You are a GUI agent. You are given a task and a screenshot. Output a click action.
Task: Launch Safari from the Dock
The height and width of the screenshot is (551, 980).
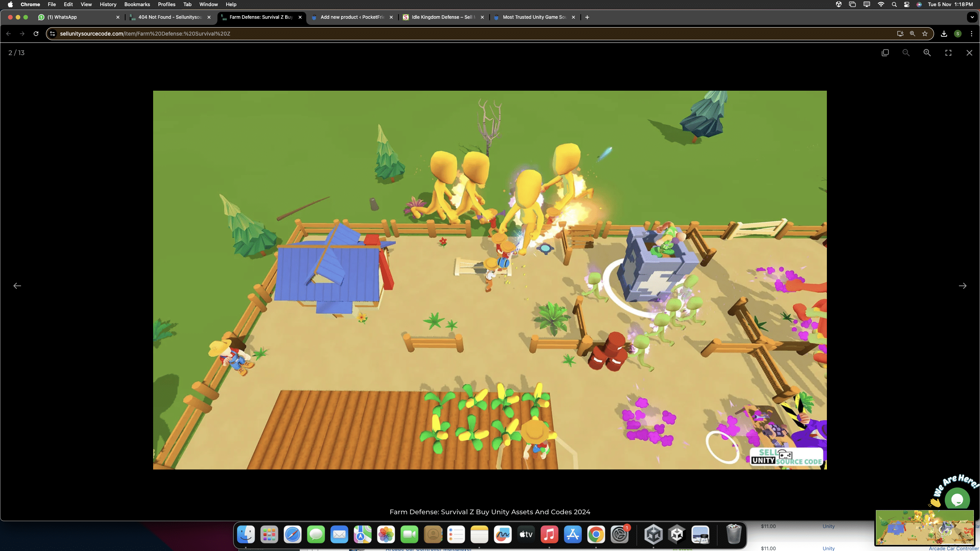pos(292,535)
